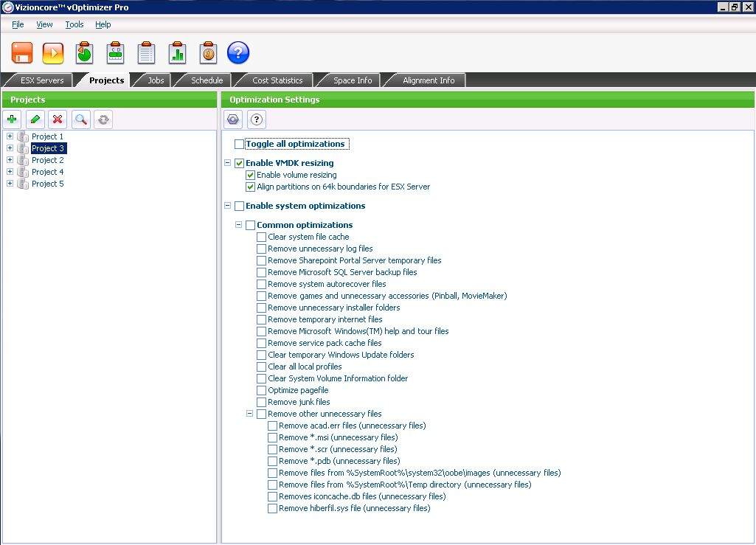
Task: Delete project with red X icon
Action: coord(58,119)
